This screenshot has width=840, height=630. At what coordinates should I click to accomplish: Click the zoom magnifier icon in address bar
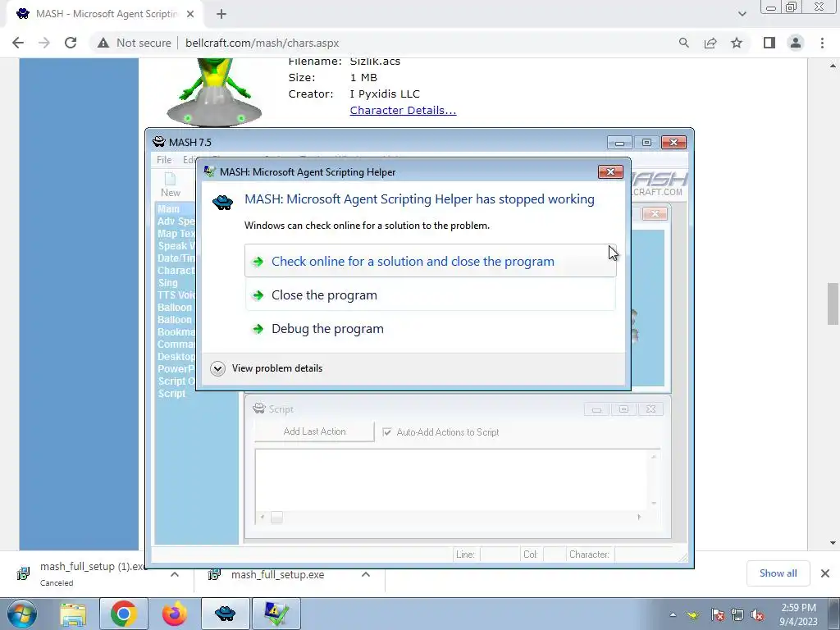[683, 43]
